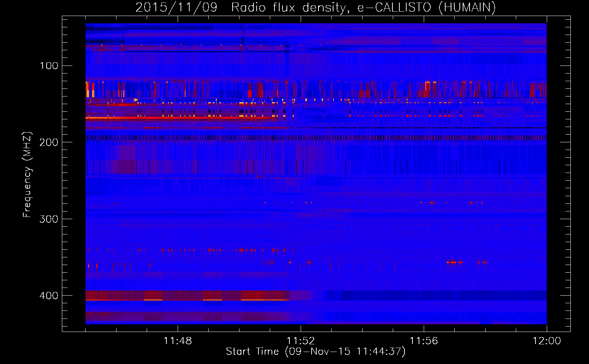The height and width of the screenshot is (364, 589).
Task: Click the 200 frequency tick label
Action: 49,142
